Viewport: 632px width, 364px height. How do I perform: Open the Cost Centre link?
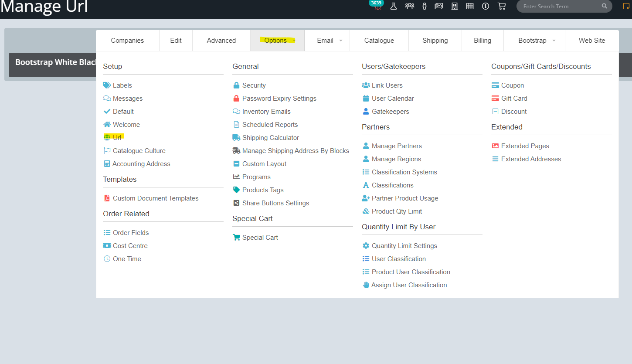130,246
